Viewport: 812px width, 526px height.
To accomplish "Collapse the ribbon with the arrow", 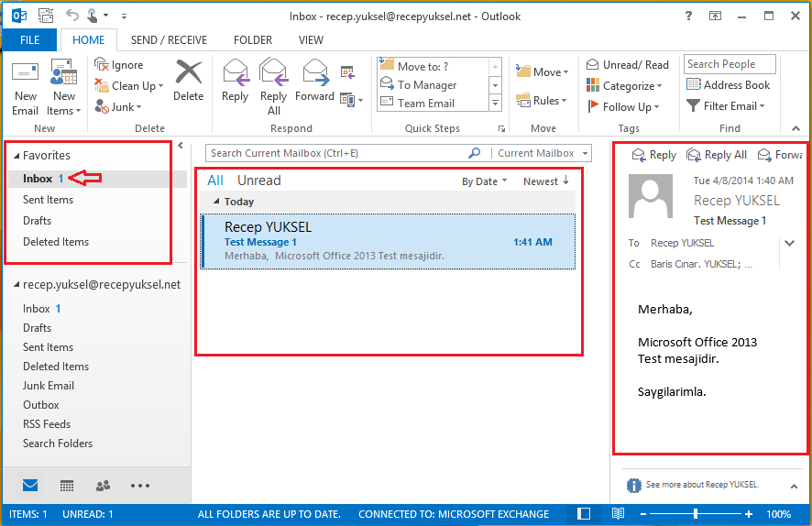I will click(x=796, y=128).
